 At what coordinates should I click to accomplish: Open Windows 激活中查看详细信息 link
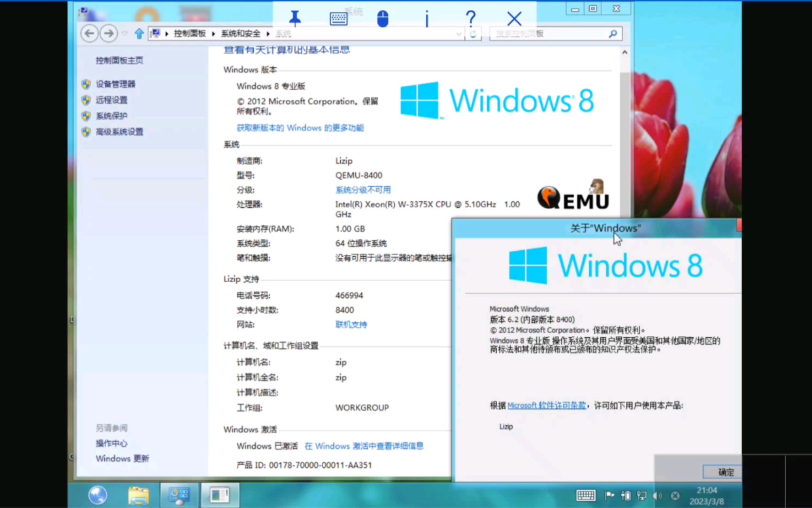[364, 446]
